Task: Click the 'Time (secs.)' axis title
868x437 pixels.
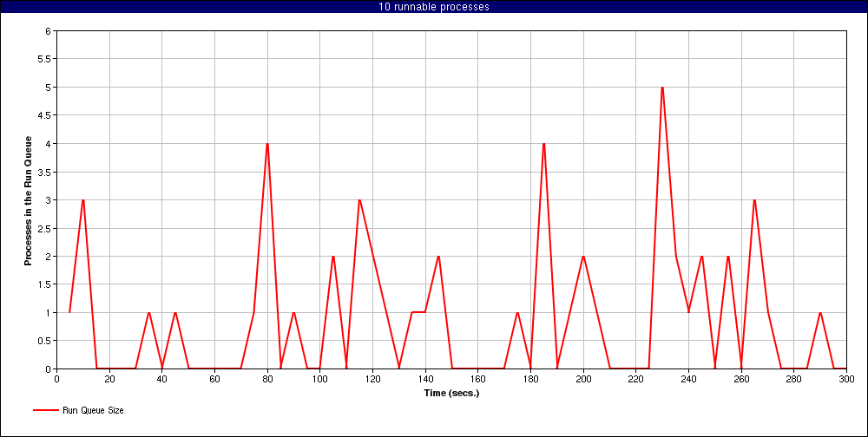Action: click(x=451, y=394)
